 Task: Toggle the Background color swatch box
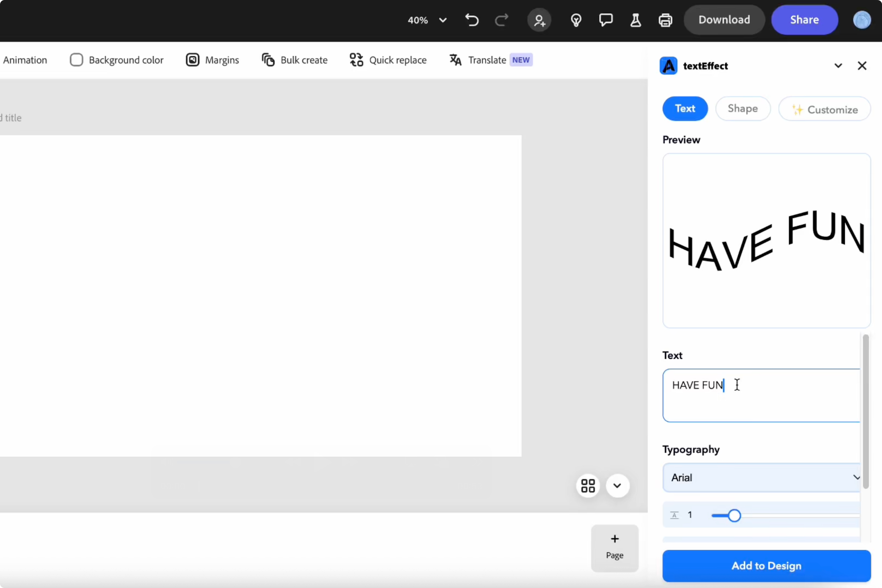point(77,60)
